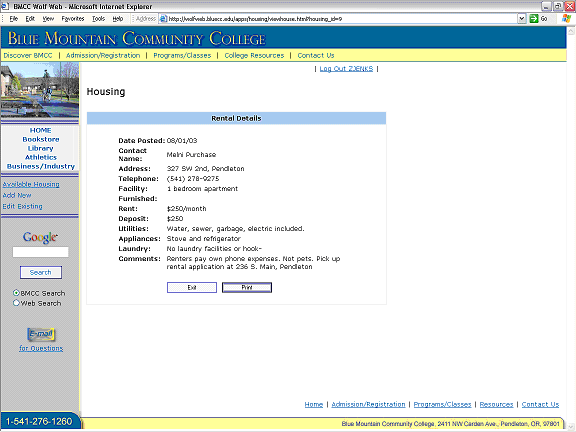Open the Available Housing link

(31, 184)
